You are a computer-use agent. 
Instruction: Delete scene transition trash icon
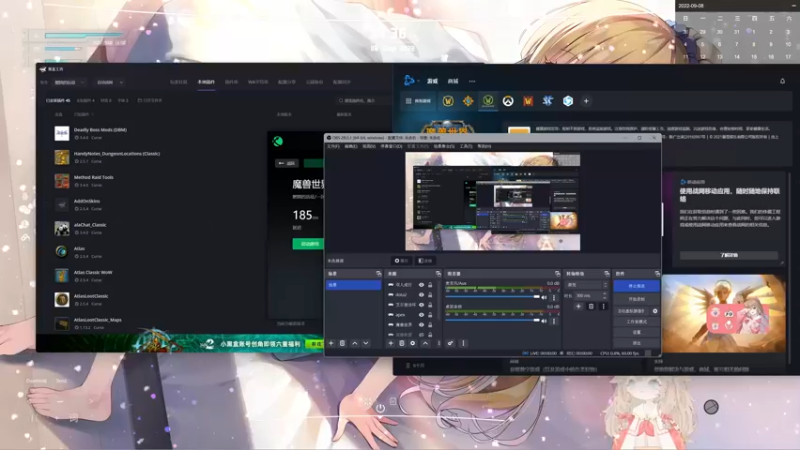click(591, 307)
